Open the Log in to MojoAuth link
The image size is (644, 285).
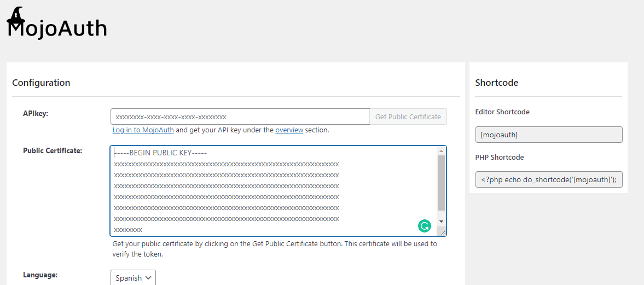[x=143, y=130]
